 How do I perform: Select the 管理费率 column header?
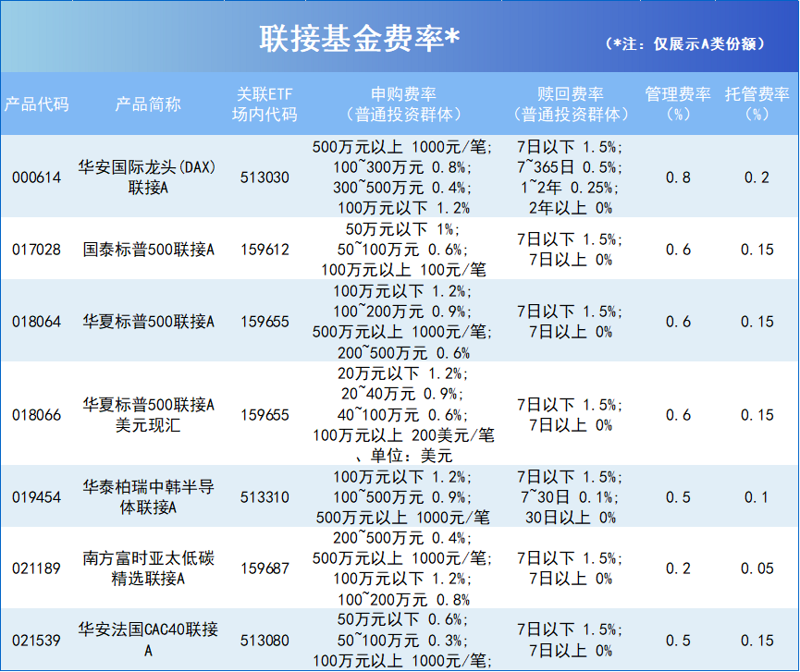click(678, 104)
